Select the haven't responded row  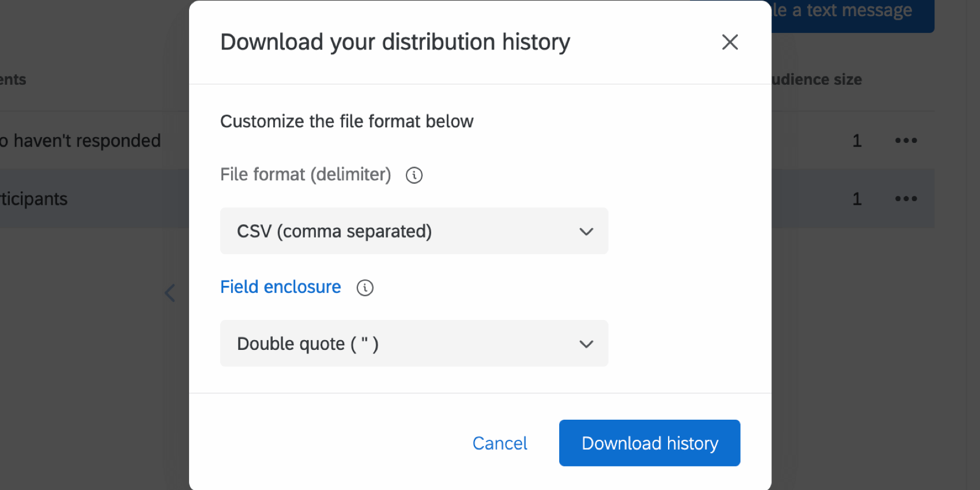(81, 140)
